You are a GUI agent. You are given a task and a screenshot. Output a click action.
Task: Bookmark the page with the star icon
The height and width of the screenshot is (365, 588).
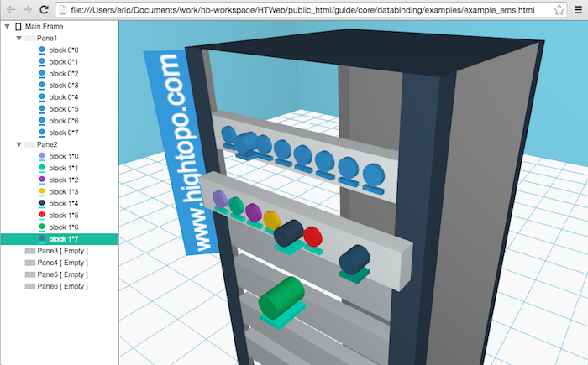point(559,10)
